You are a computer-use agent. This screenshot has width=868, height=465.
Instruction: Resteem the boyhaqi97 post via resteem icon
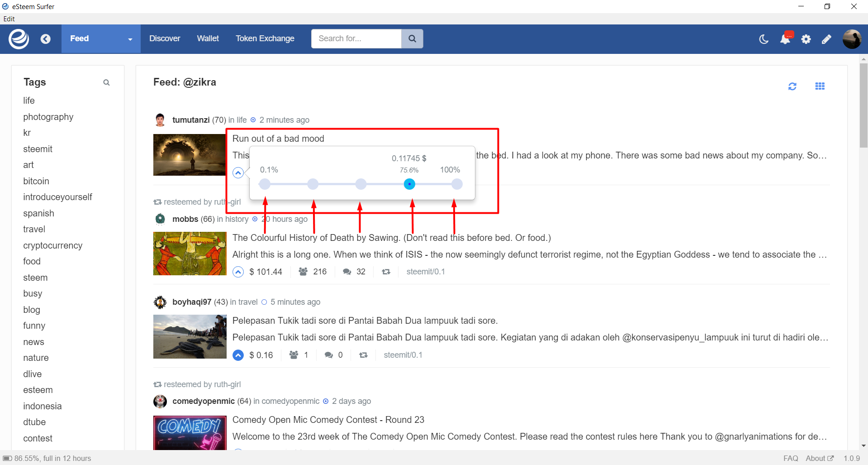363,355
